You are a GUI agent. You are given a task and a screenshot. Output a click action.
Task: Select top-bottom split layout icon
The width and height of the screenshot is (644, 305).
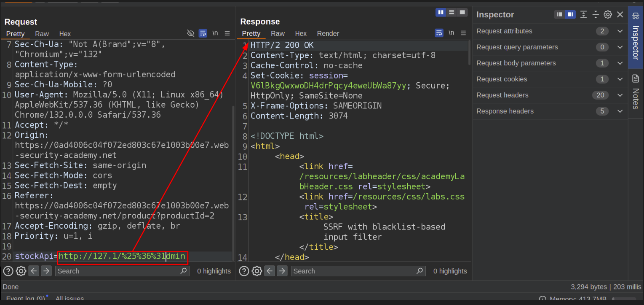pos(452,13)
